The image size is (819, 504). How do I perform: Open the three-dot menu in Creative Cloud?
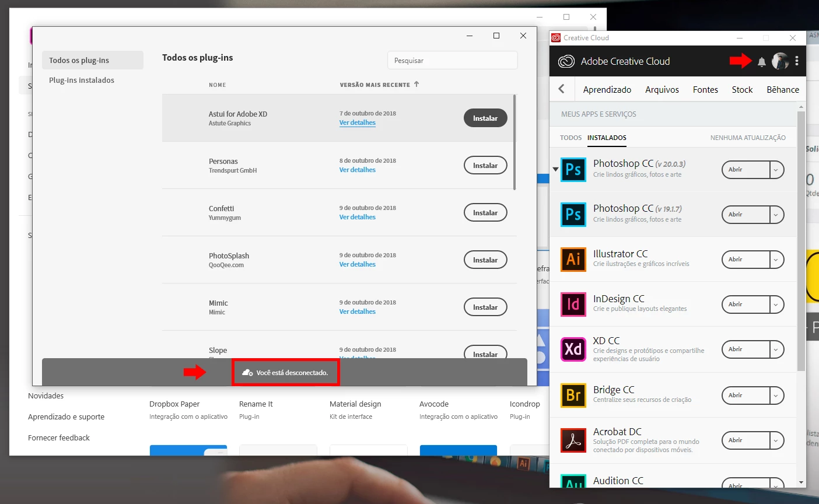coord(797,61)
